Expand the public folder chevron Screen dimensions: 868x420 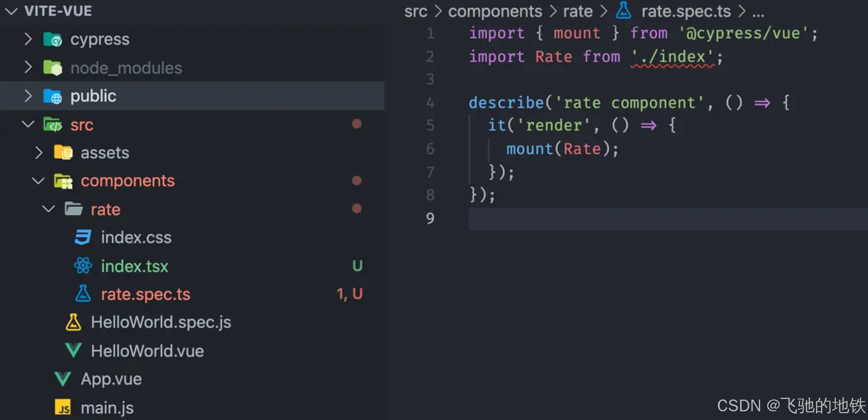point(28,96)
